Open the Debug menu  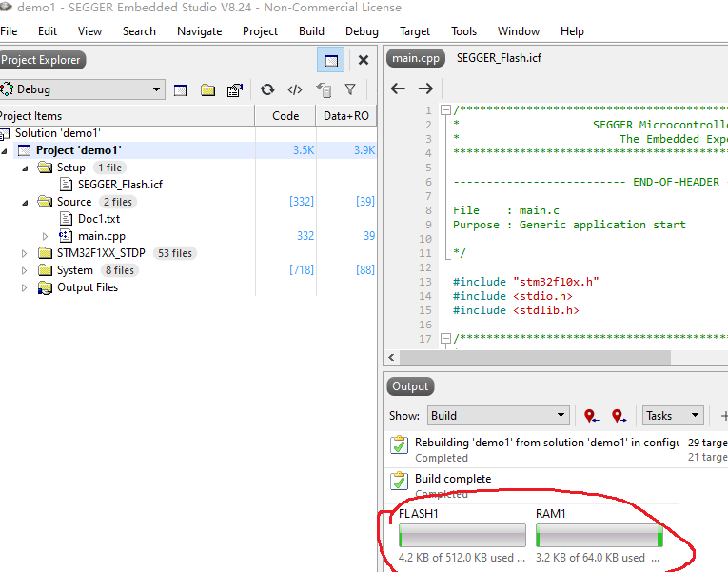(362, 31)
